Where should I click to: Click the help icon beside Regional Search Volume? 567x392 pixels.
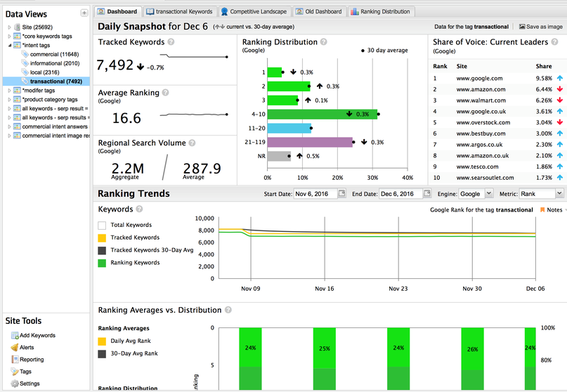point(192,143)
